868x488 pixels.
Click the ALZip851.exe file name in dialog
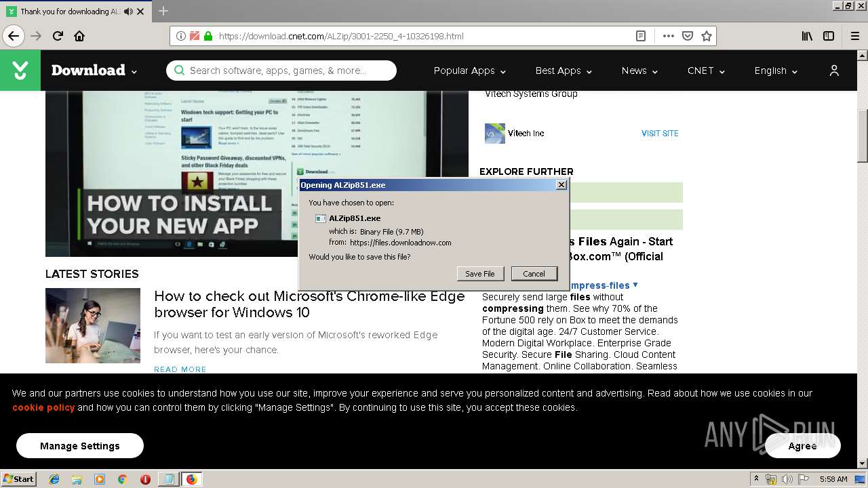coord(355,218)
